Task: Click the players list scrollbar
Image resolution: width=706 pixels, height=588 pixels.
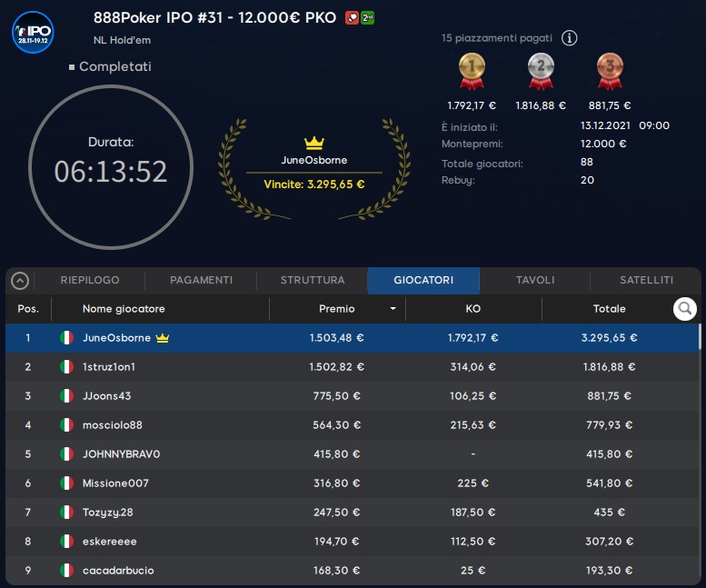Action: (700, 337)
